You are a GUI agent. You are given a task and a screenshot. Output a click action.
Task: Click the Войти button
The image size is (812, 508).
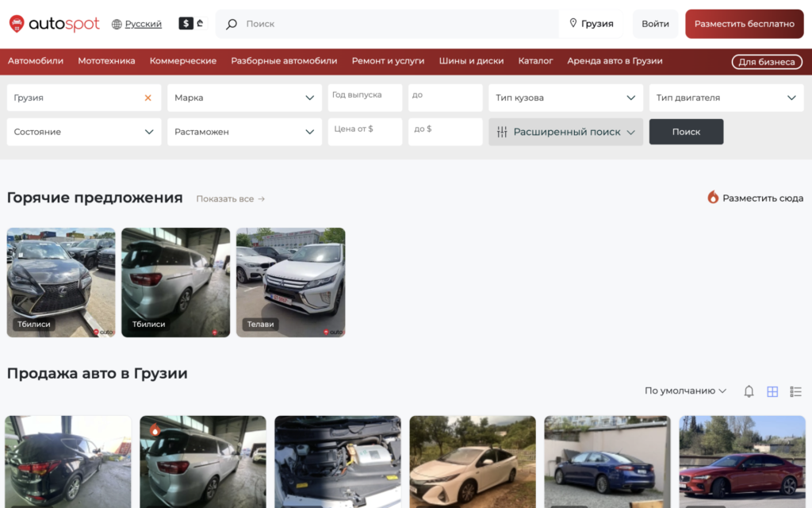pyautogui.click(x=656, y=24)
